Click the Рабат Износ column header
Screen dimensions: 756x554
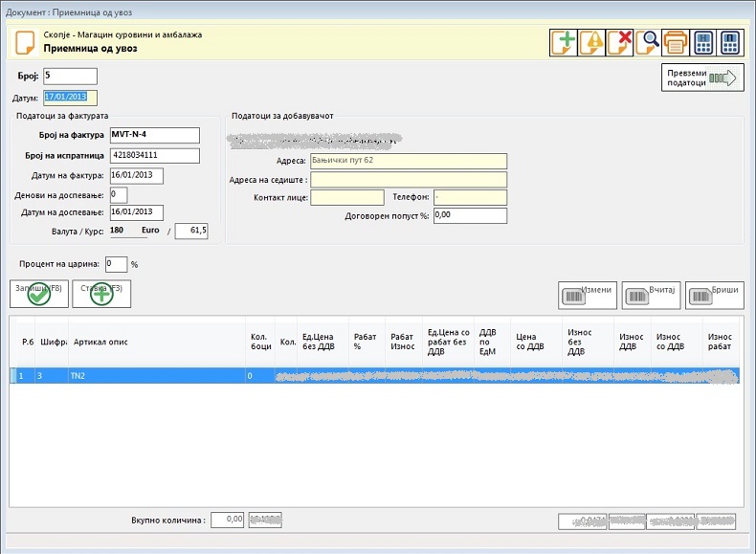tap(403, 342)
